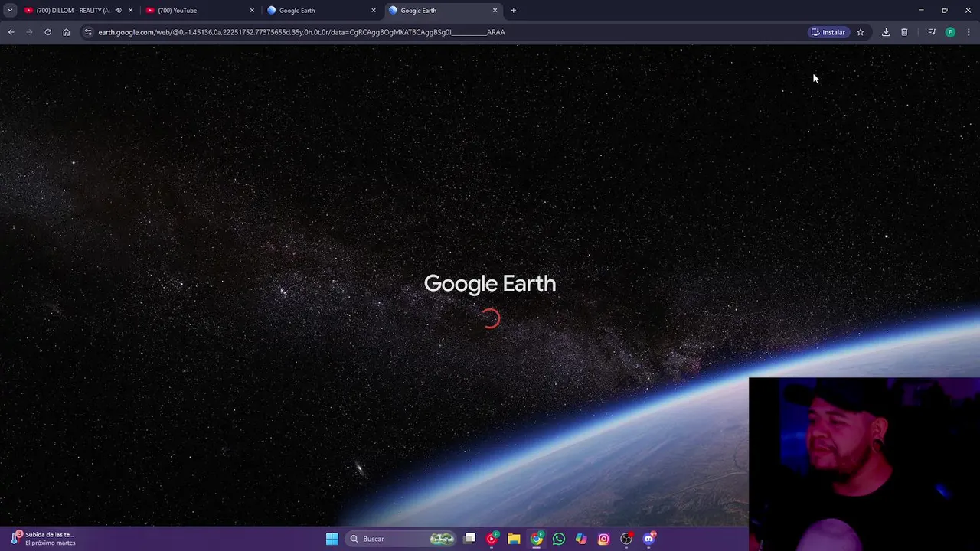Close the (700) YouTube tab
Viewport: 980px width, 551px height.
(x=252, y=11)
